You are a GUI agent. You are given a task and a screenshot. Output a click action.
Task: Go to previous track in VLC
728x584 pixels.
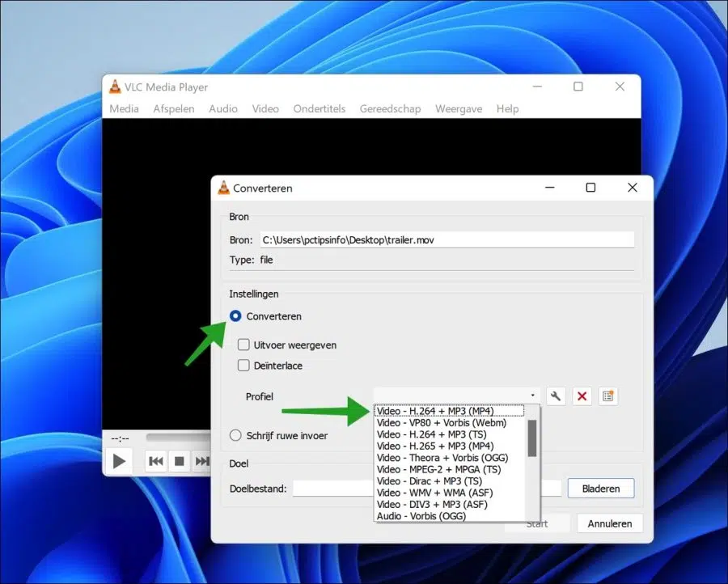pos(155,461)
